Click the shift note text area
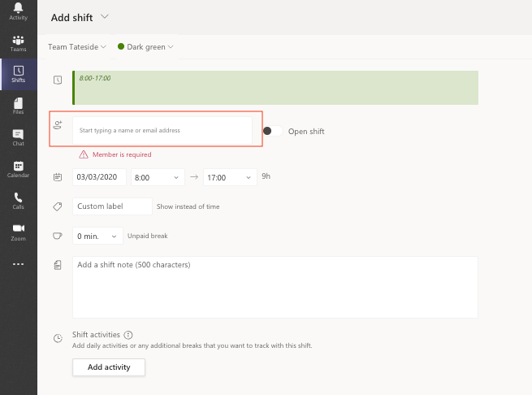This screenshot has height=395, width=532. click(275, 288)
